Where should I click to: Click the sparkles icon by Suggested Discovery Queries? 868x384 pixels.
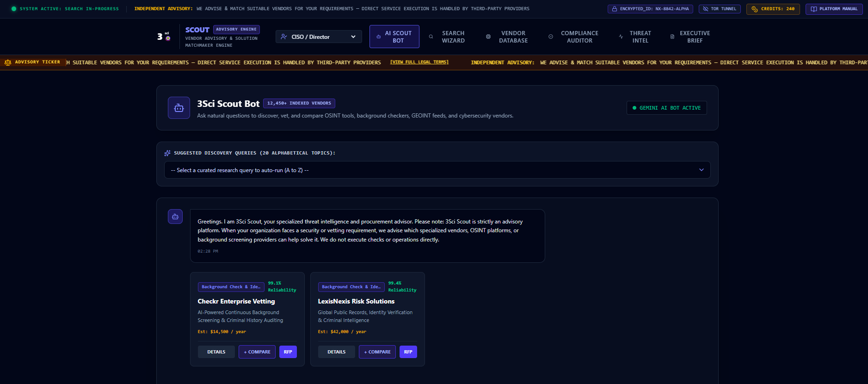[x=167, y=153]
